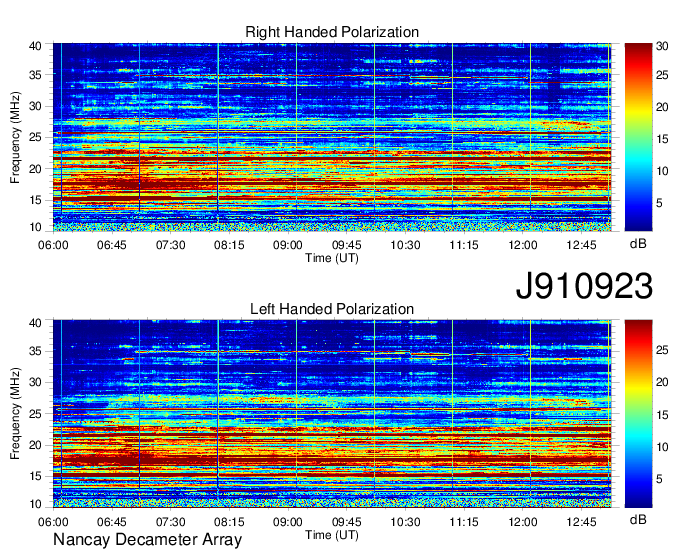Click the color scale bar of Right Handed plot
The height and width of the screenshot is (552, 680).
pos(638,137)
